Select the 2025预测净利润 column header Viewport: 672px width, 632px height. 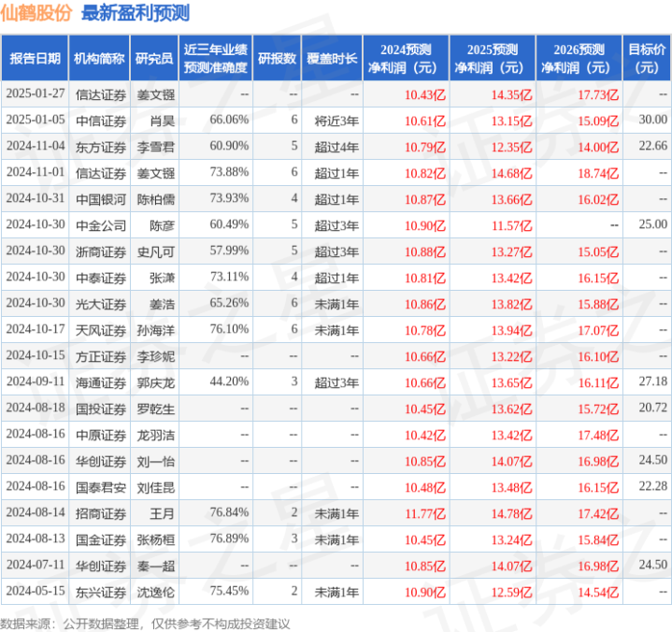point(493,58)
